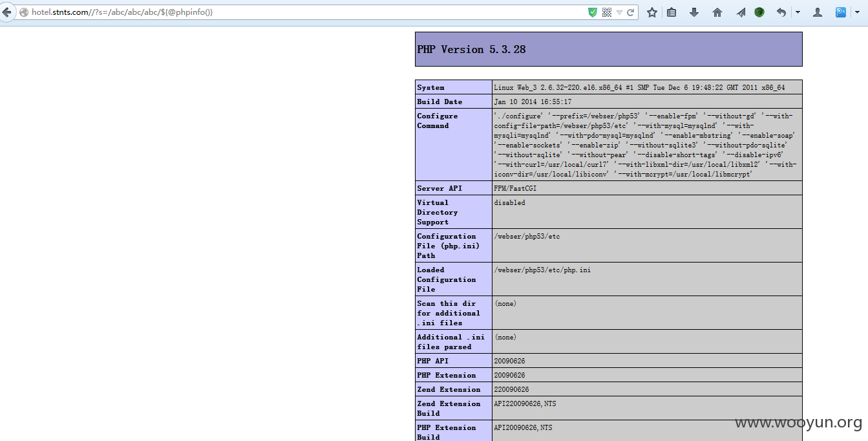The width and height of the screenshot is (868, 441).
Task: Select the System row label
Action: point(454,87)
